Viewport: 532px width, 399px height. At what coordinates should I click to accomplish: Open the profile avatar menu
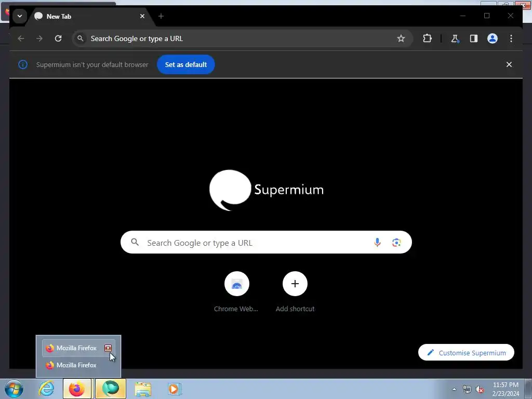coord(493,38)
